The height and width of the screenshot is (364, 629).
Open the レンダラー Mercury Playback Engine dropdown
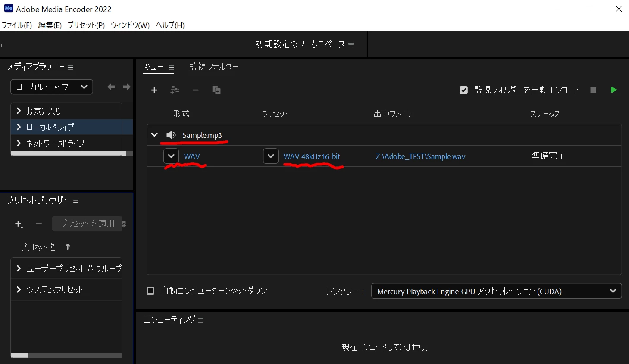click(x=496, y=291)
